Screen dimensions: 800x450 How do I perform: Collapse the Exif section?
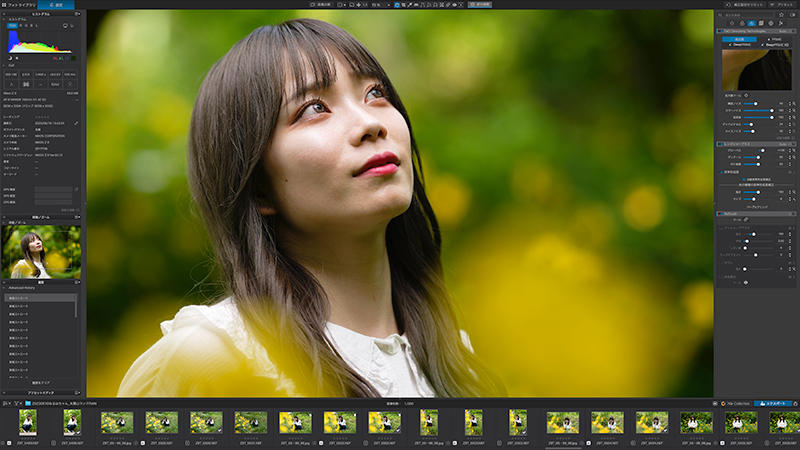tap(4, 65)
